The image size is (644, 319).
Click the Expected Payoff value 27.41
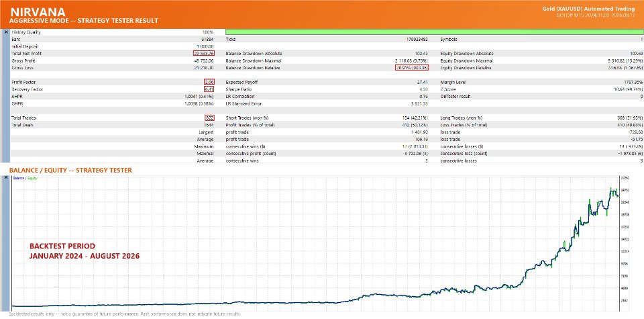[423, 82]
